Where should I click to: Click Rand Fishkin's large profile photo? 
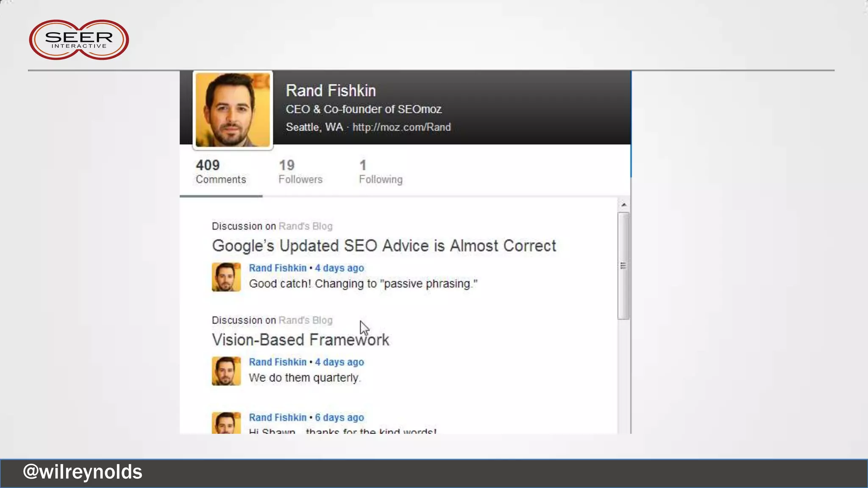click(233, 110)
